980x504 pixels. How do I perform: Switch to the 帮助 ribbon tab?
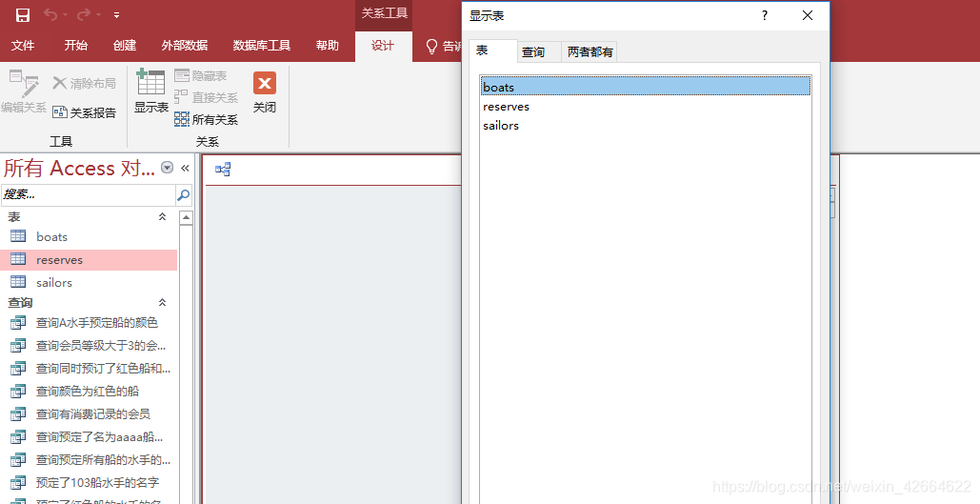327,46
